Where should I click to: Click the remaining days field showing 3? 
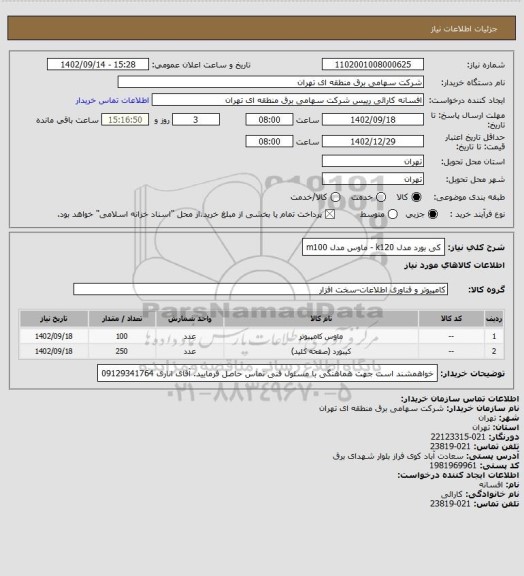coord(196,120)
